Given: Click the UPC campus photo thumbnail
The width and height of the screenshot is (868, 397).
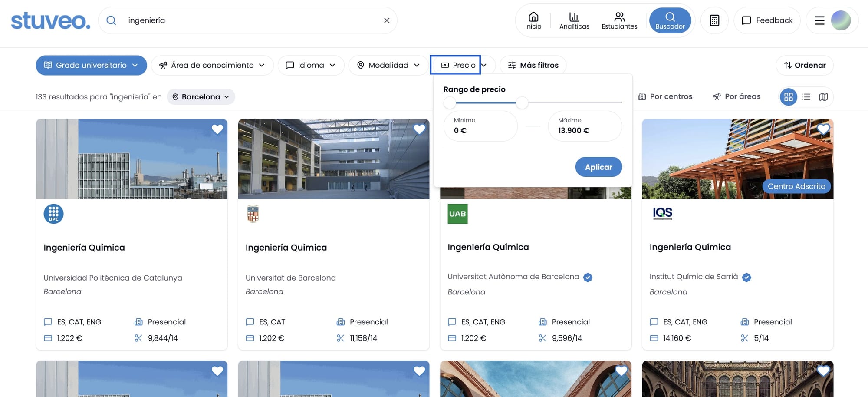Looking at the screenshot, I should 132,159.
